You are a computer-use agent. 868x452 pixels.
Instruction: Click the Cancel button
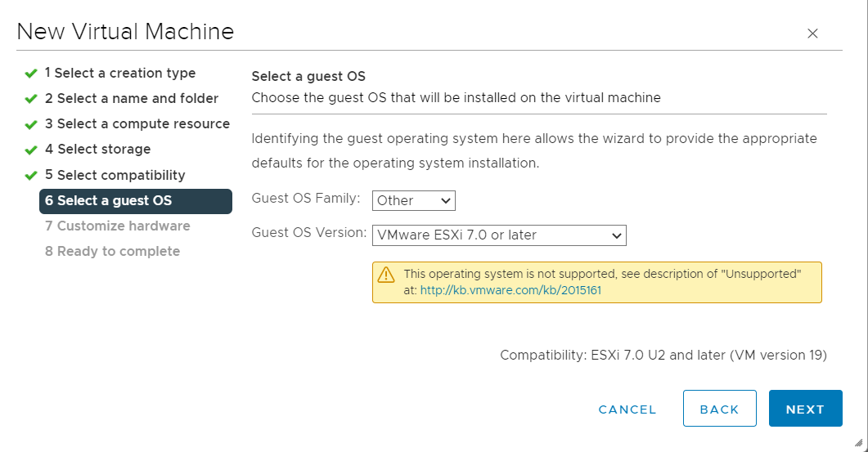[627, 409]
